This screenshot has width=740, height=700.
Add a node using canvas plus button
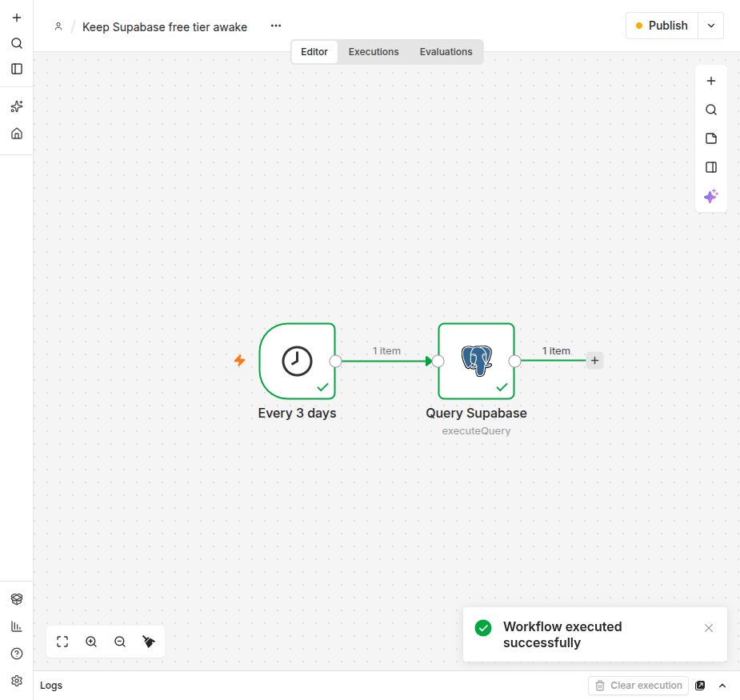[x=711, y=81]
